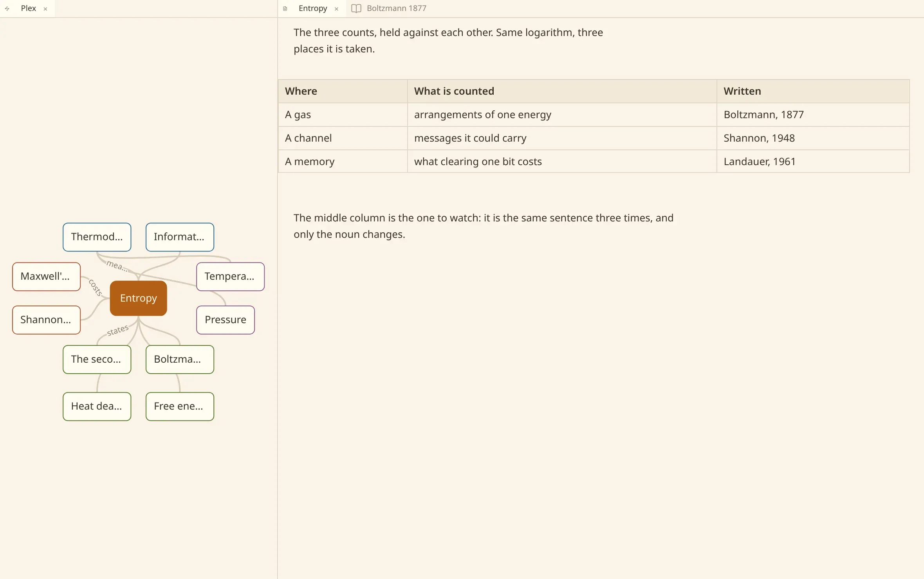Click the 'Landauer, 1961' table cell
This screenshot has width=924, height=579.
(x=813, y=162)
